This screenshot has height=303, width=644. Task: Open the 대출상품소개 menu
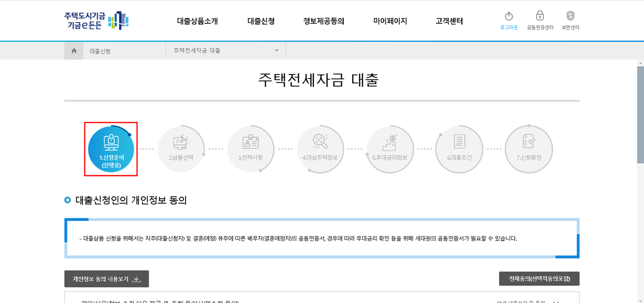(x=197, y=21)
